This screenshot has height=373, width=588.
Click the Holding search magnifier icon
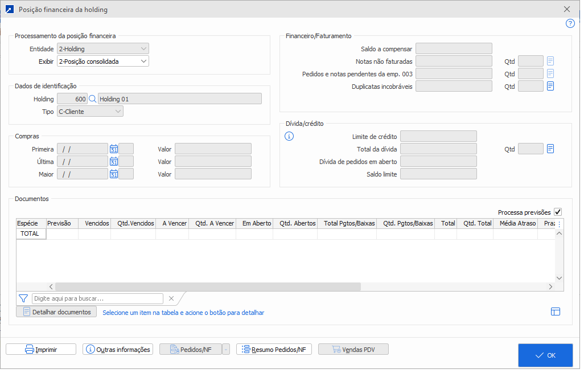93,99
